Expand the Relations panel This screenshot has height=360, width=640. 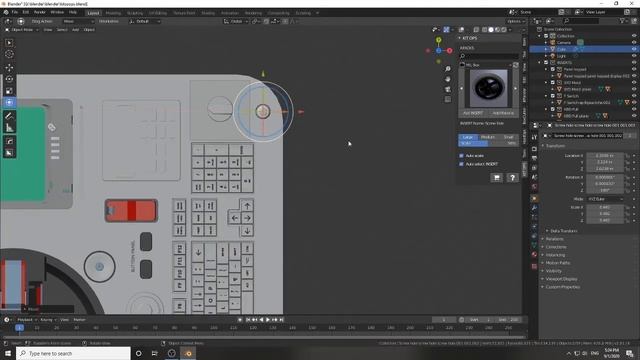554,239
